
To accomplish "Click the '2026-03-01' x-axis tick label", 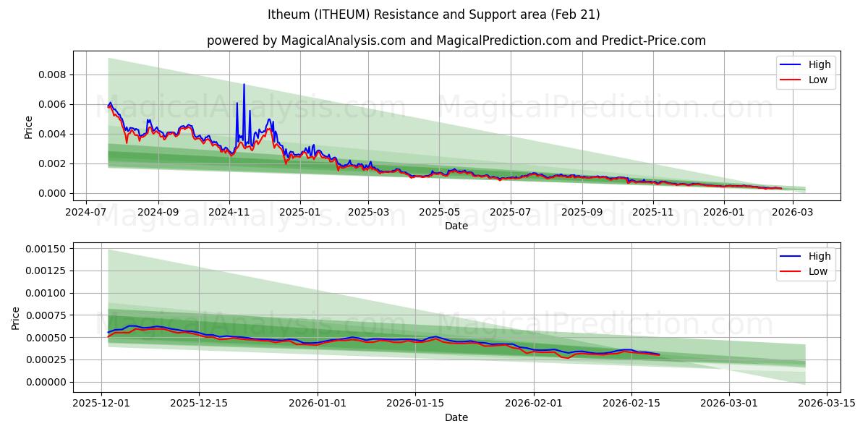I will [x=728, y=404].
